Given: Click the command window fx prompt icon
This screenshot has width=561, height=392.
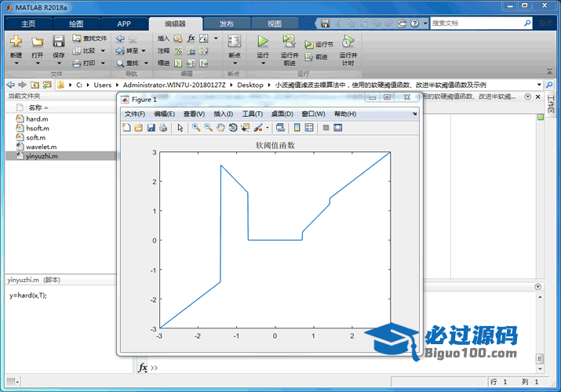Looking at the screenshot, I should point(143,368).
